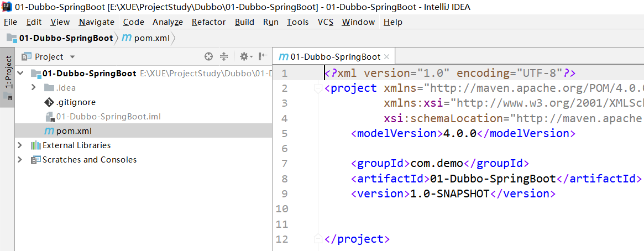The image size is (644, 251).
Task: Open the View menu
Action: [x=60, y=22]
